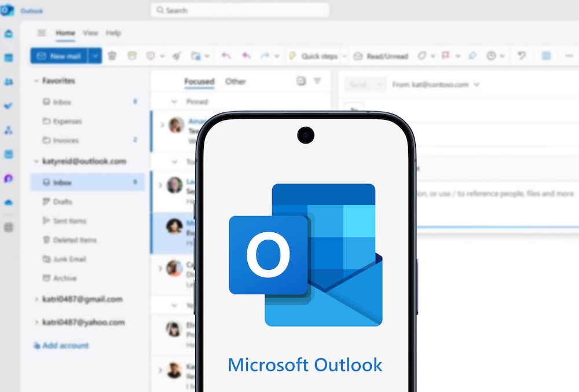579x392 pixels.
Task: Open the Expenses folder
Action: pos(88,121)
